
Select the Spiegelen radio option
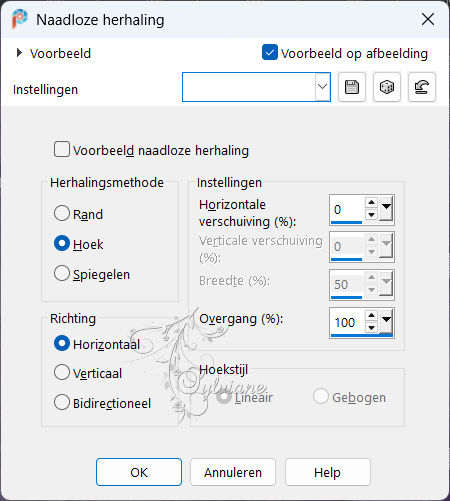coord(62,273)
